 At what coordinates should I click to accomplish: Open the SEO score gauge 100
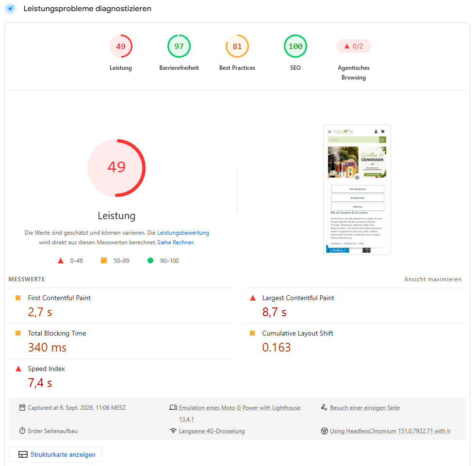point(295,46)
